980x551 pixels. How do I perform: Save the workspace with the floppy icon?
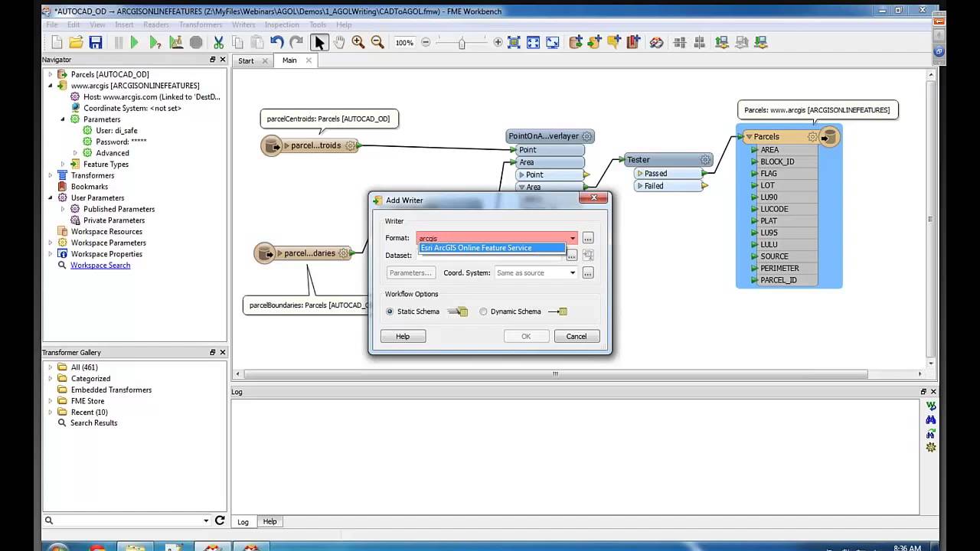[96, 43]
